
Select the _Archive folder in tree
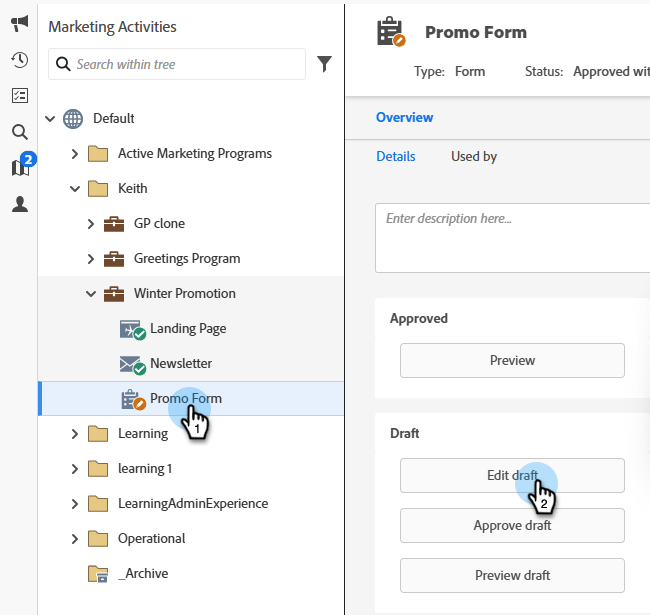143,573
